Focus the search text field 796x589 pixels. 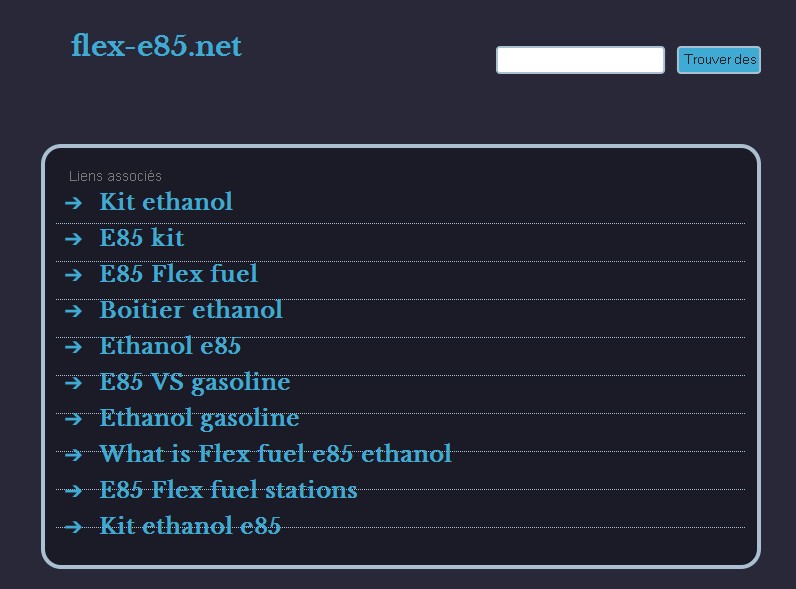(x=580, y=60)
